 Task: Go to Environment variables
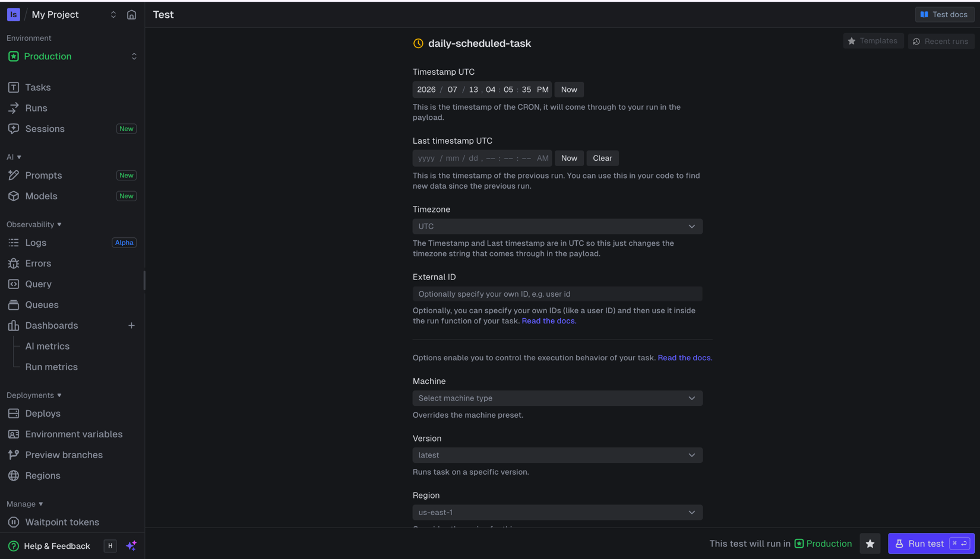coord(72,434)
